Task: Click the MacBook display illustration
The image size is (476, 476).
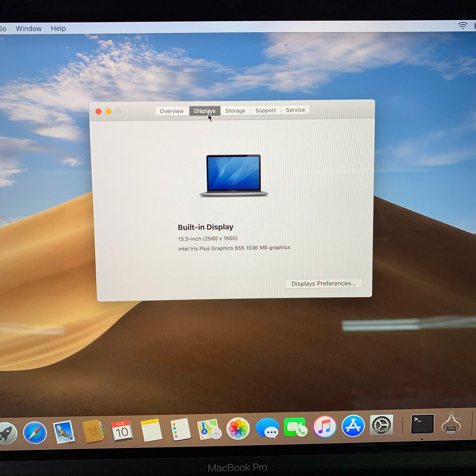Action: 233,175
